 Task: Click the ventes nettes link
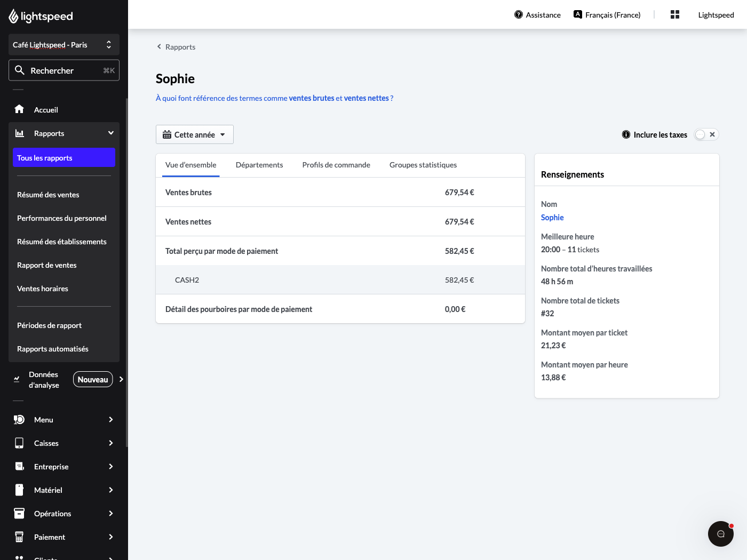[367, 98]
